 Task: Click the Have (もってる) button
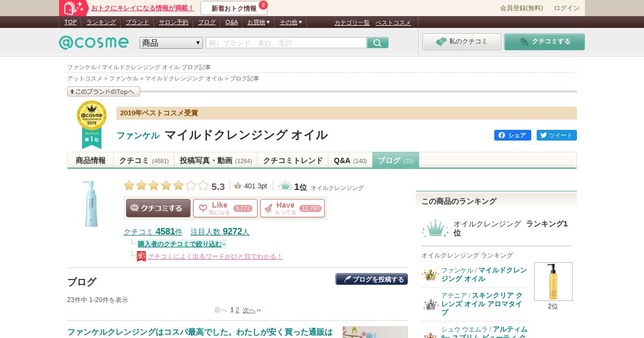292,208
